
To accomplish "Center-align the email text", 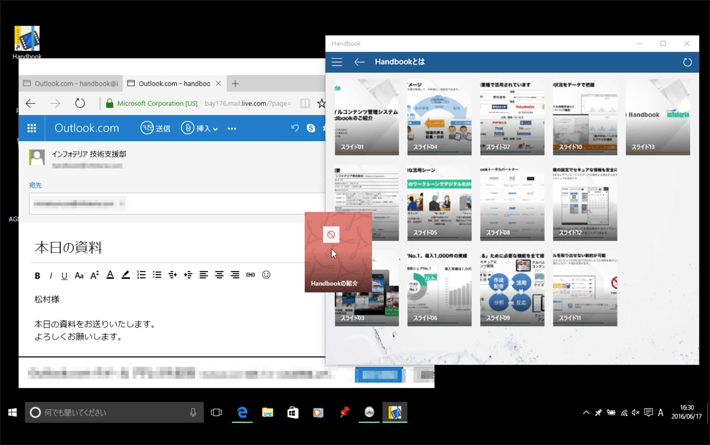I will coord(219,275).
